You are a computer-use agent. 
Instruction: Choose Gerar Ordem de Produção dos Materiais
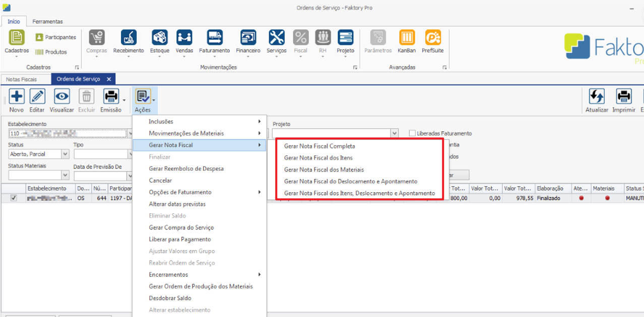tap(200, 286)
